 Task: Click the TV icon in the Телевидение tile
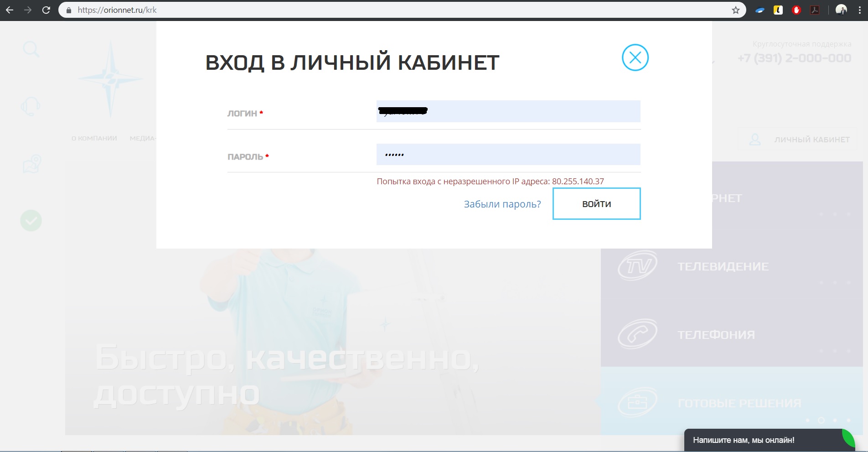click(x=637, y=265)
